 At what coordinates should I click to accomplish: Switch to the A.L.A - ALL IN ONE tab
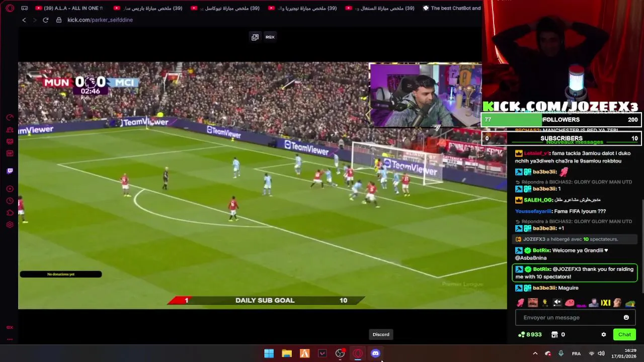click(69, 8)
